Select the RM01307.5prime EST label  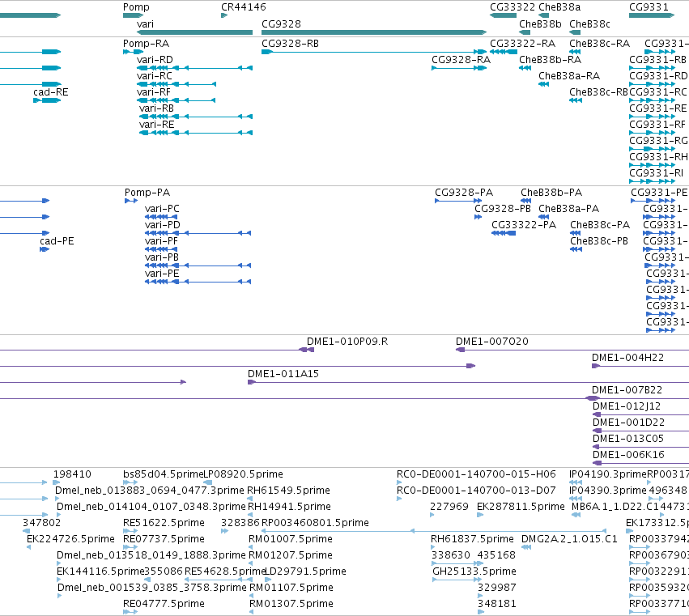[291, 604]
